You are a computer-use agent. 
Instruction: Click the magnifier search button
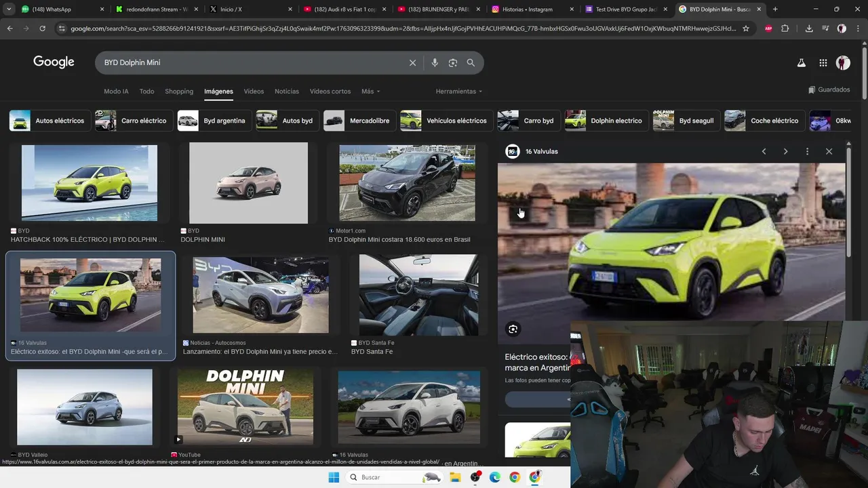point(471,62)
